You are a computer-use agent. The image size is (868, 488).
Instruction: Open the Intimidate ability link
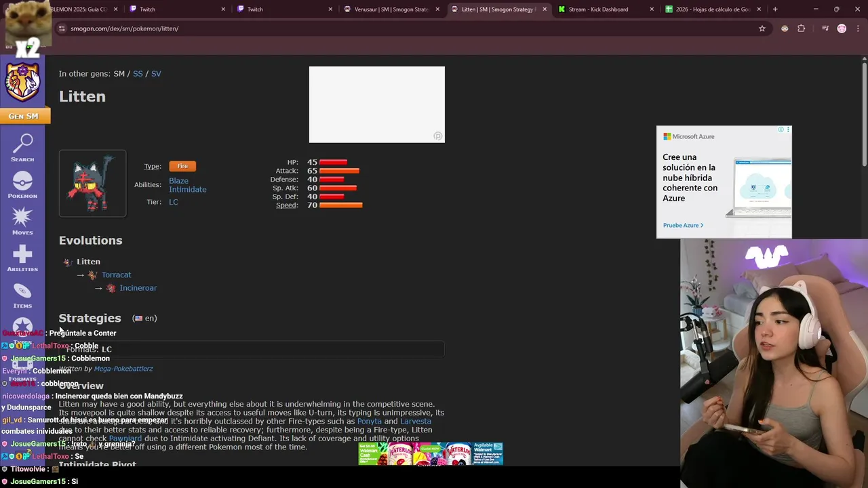(187, 189)
